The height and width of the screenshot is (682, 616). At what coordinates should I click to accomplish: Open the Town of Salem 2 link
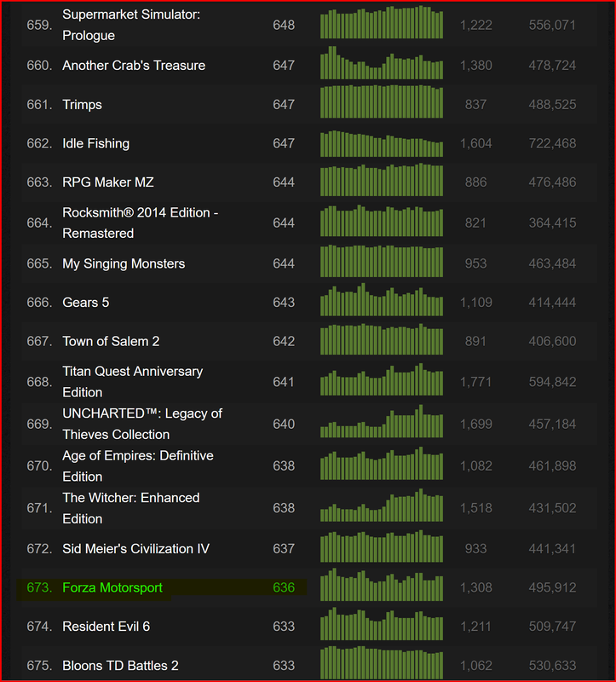click(111, 341)
